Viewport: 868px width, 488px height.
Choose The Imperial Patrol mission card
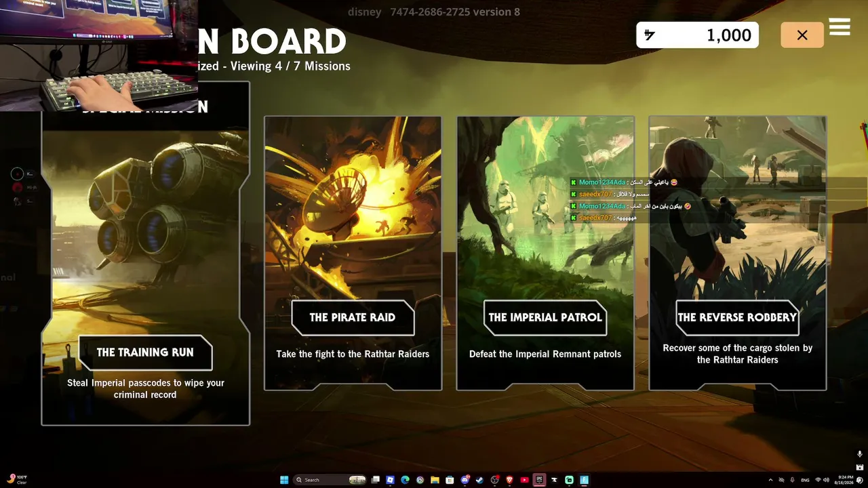pos(545,253)
